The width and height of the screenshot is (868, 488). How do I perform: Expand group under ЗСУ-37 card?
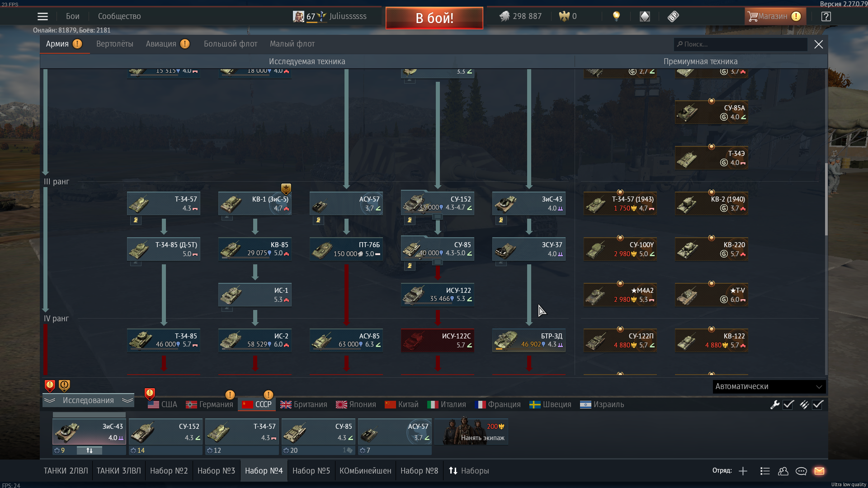click(501, 263)
